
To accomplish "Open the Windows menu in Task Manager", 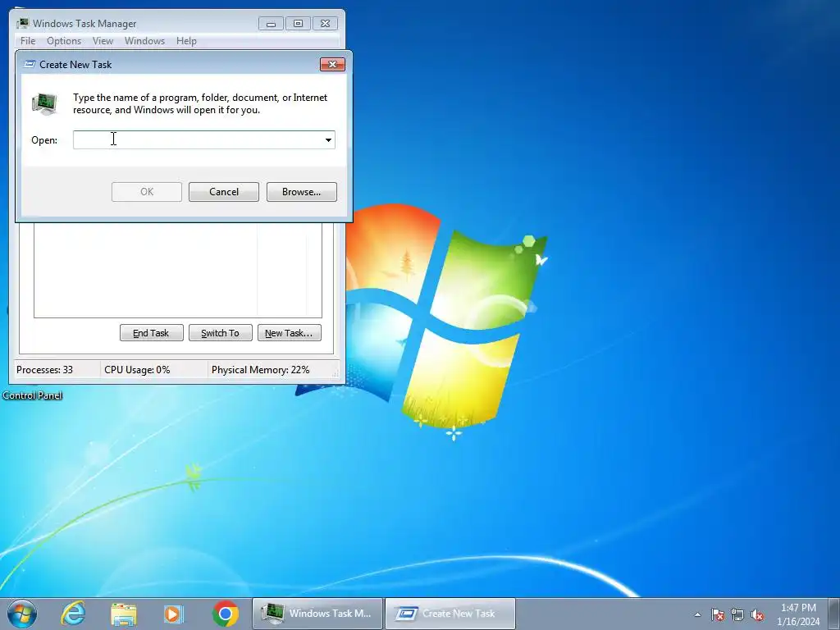I will click(x=144, y=41).
